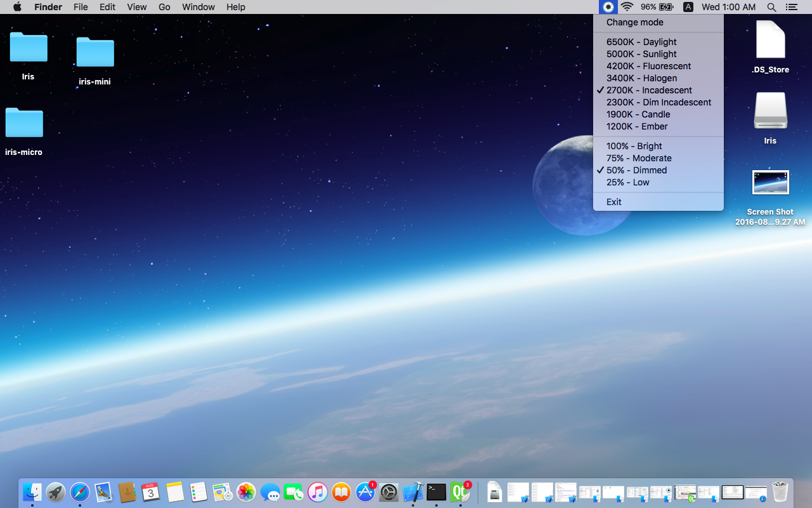Open the Wi-Fi status icon
The width and height of the screenshot is (812, 508).
click(x=627, y=7)
